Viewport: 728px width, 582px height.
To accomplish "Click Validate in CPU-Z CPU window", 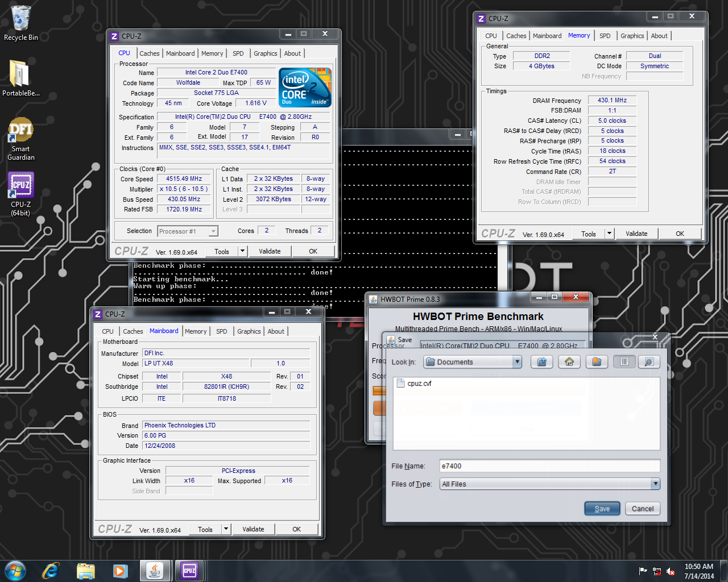I will (x=270, y=251).
